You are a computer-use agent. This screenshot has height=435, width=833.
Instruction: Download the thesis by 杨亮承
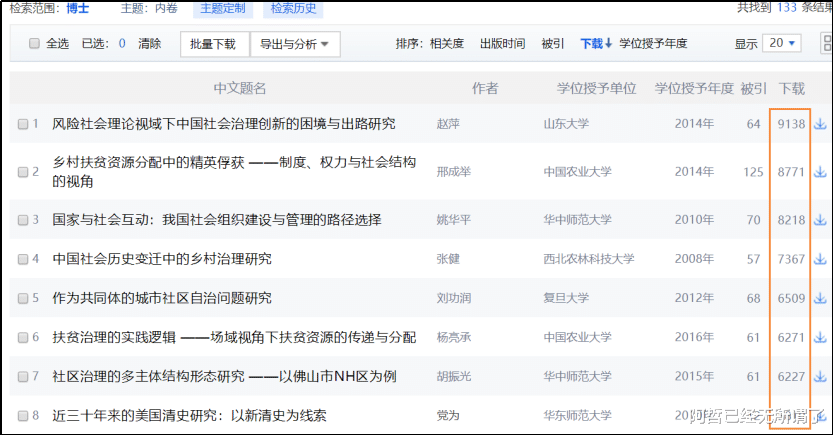(820, 337)
